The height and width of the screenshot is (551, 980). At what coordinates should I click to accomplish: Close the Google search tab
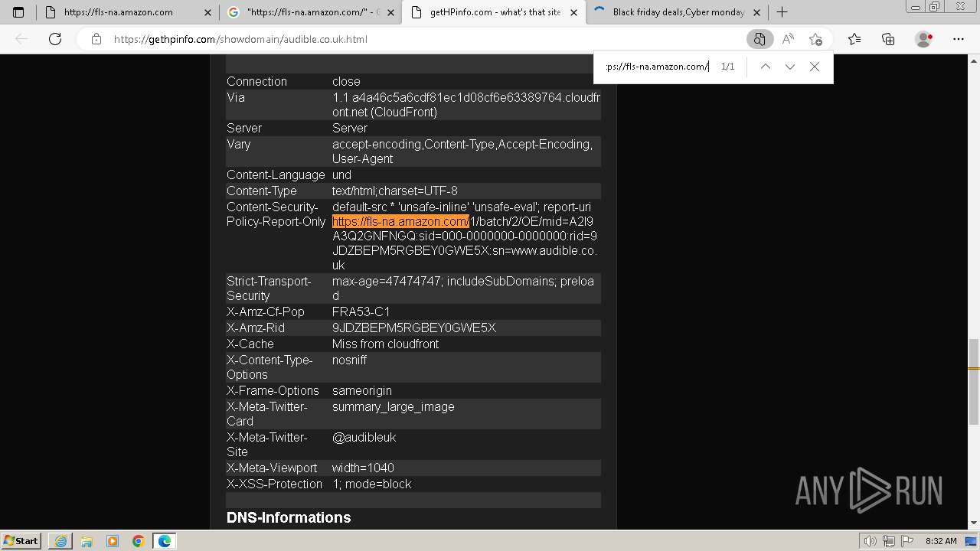(x=390, y=12)
